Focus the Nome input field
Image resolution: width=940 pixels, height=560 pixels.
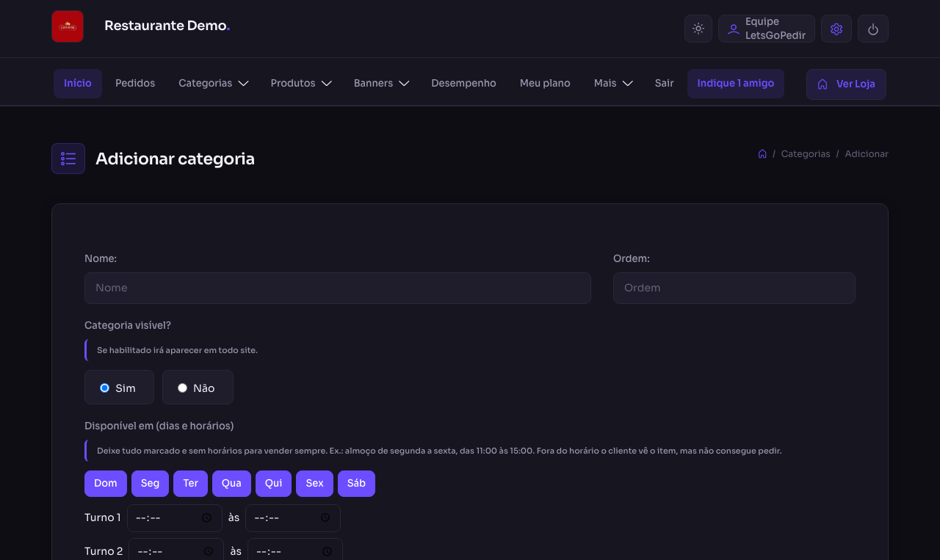click(338, 288)
